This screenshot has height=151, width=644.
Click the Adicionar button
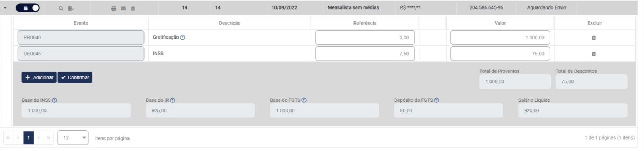39,77
